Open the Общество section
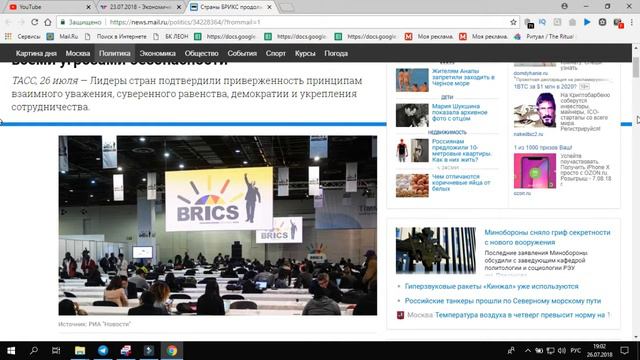This screenshot has width=640, height=360. (x=202, y=53)
